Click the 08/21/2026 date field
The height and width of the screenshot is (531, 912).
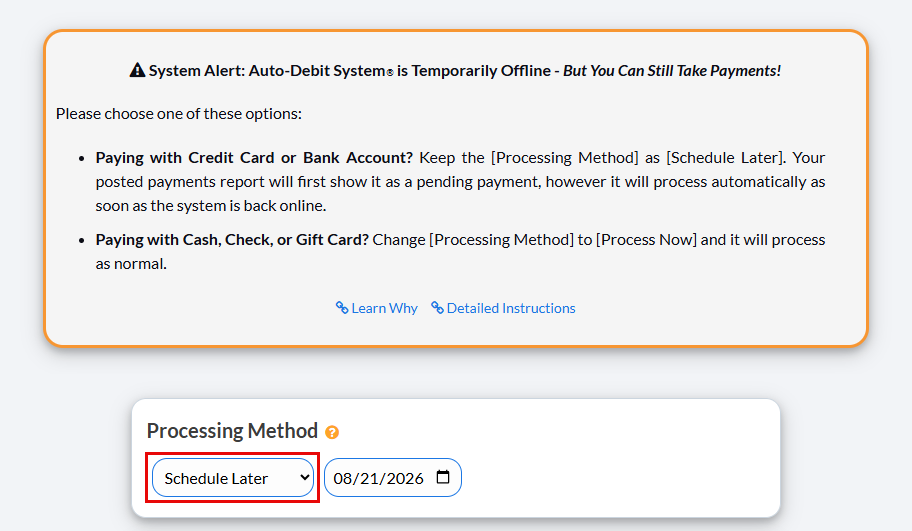coord(393,477)
